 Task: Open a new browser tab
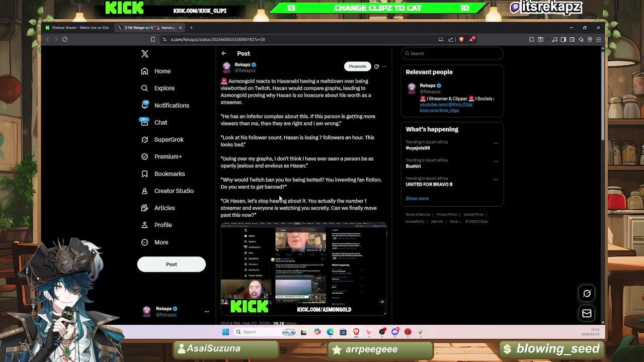coord(191,28)
